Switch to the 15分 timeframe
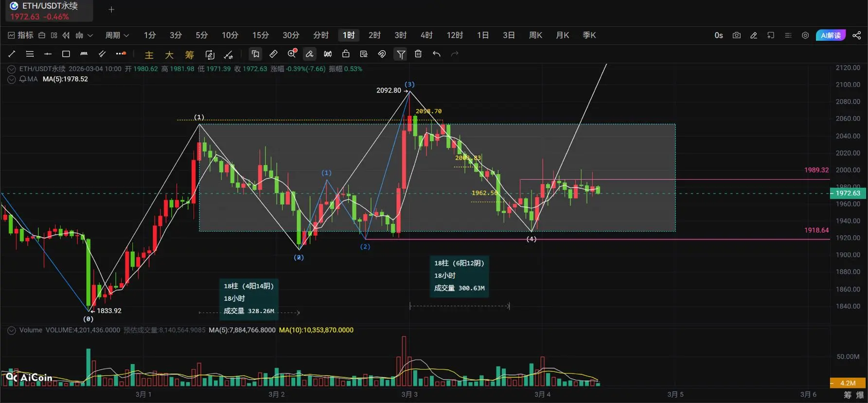868x403 pixels. point(261,35)
